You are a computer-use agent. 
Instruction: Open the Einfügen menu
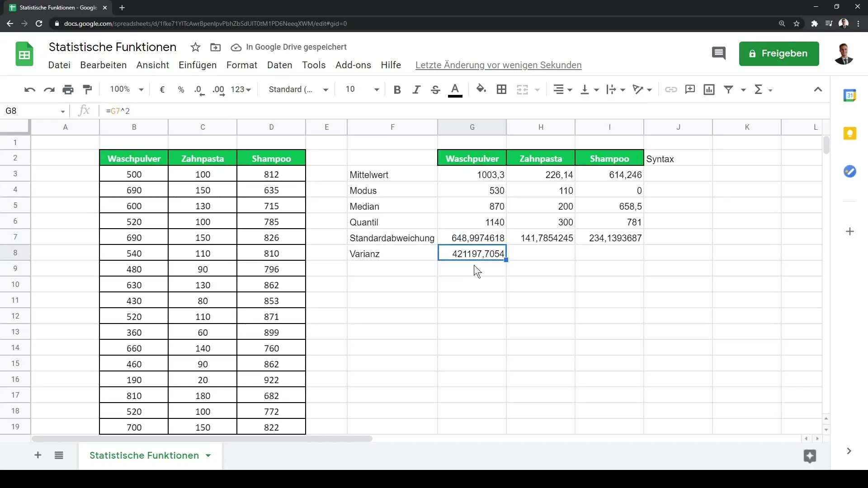point(198,65)
